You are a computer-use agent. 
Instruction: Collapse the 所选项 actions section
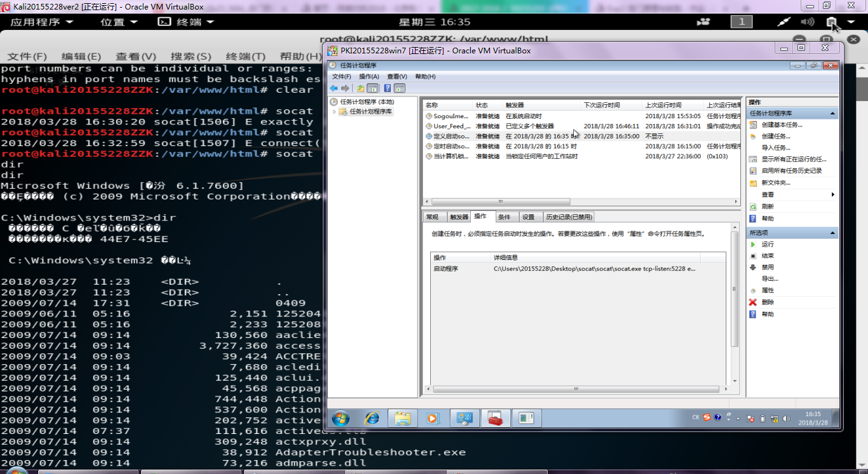pos(832,233)
